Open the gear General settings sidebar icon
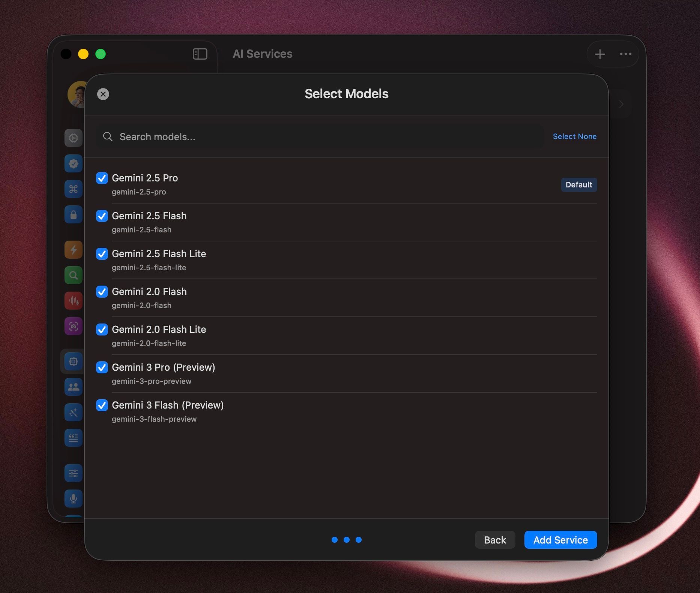700x593 pixels. coord(74,138)
